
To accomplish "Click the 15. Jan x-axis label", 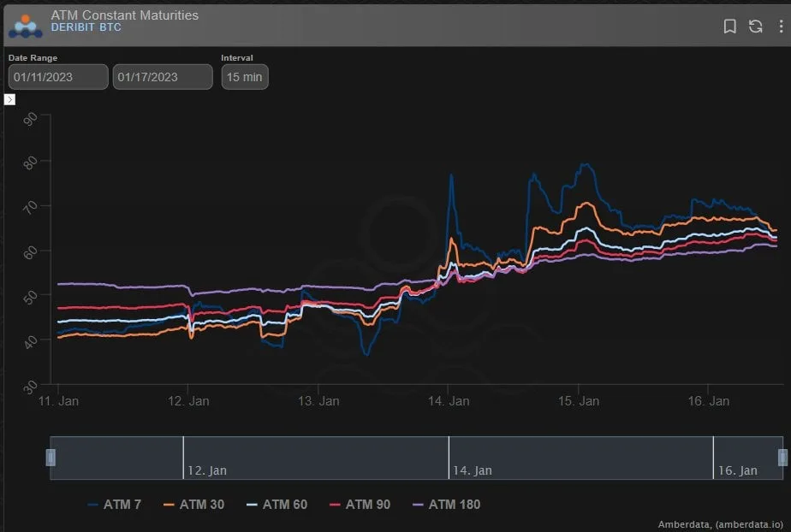I will pyautogui.click(x=579, y=401).
